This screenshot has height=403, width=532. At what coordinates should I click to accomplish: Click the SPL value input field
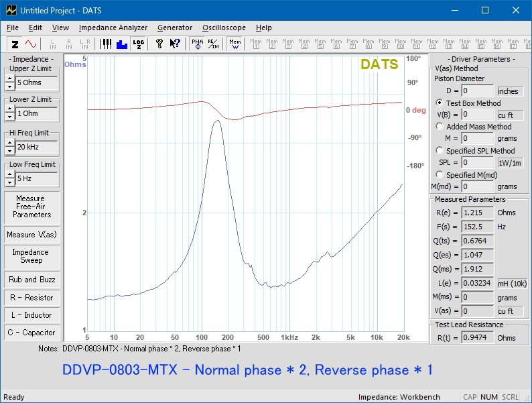pos(477,163)
